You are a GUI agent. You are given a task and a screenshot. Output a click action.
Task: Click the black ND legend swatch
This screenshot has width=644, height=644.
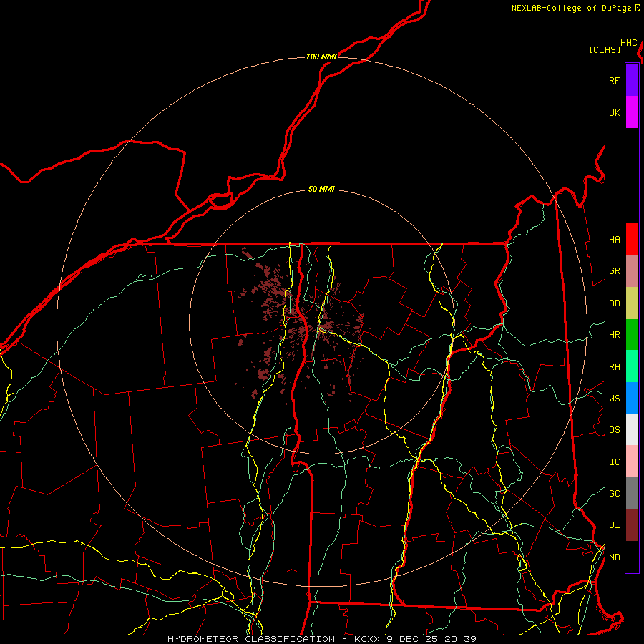click(632, 557)
